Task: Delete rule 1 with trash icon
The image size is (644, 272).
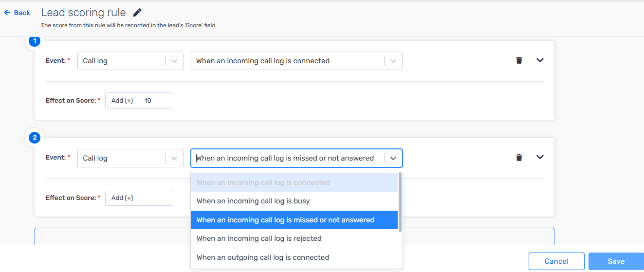Action: coord(519,60)
